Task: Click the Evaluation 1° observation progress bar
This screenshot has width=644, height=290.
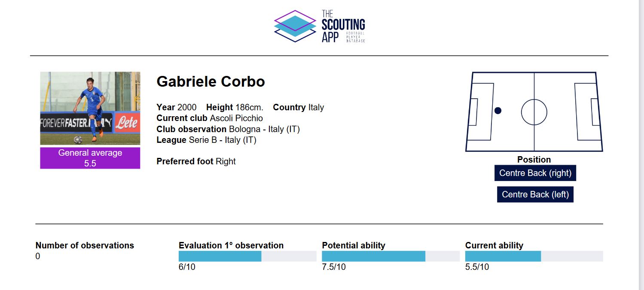Action: (x=247, y=256)
